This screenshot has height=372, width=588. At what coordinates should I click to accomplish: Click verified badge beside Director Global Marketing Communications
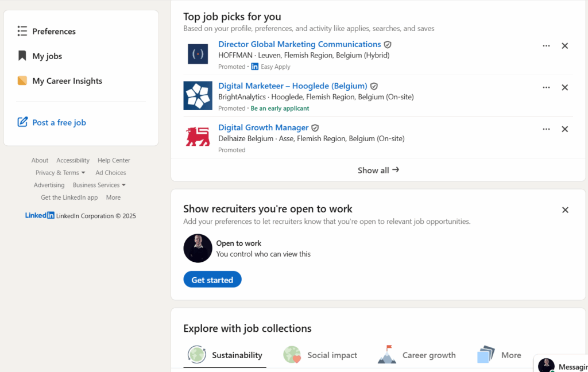click(x=388, y=45)
